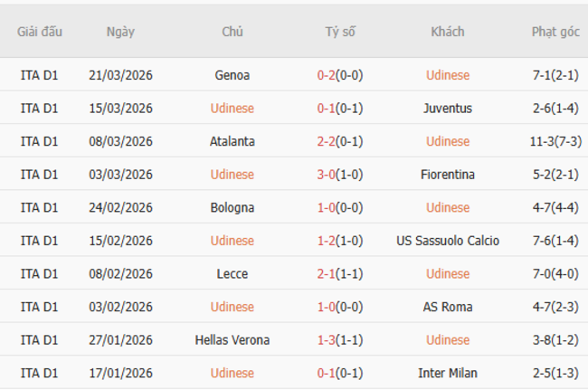The width and height of the screenshot is (588, 390).
Task: Open the Inter Milan team link
Action: [448, 373]
